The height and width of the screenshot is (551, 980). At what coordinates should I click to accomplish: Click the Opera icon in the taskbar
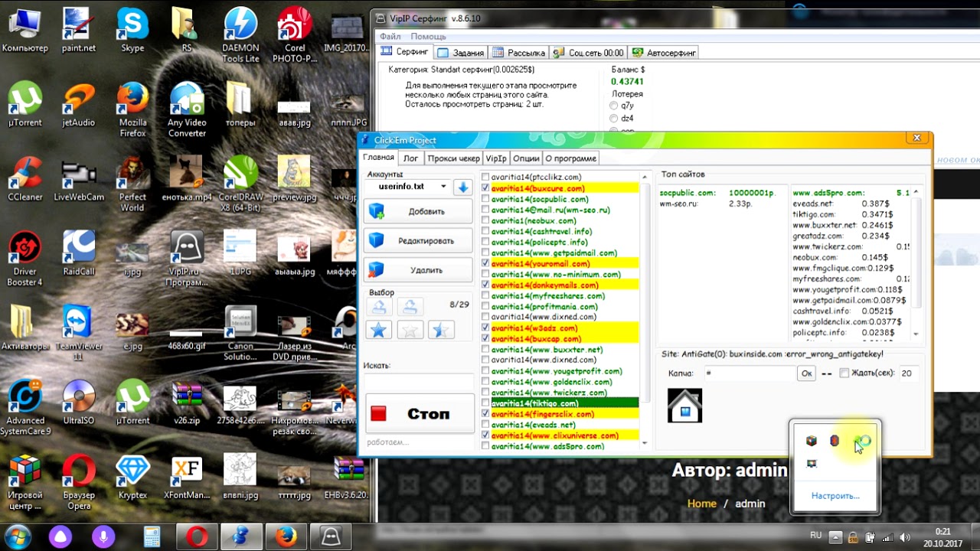[197, 537]
